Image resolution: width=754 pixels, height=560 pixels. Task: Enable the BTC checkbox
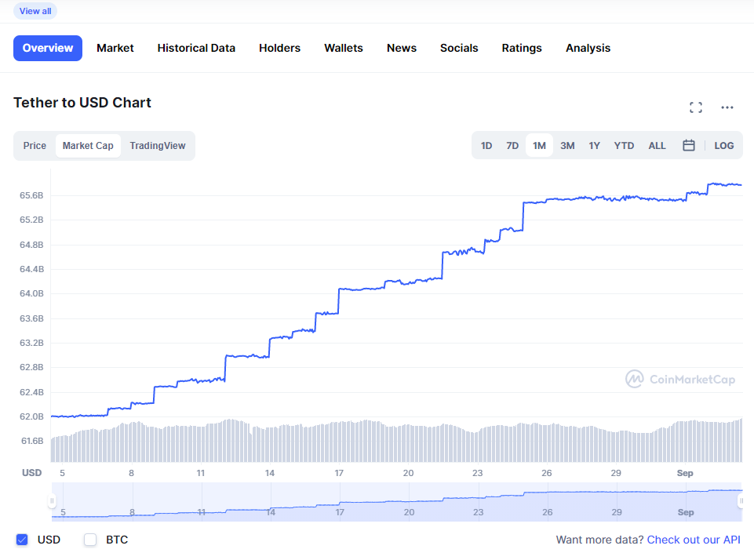click(90, 540)
